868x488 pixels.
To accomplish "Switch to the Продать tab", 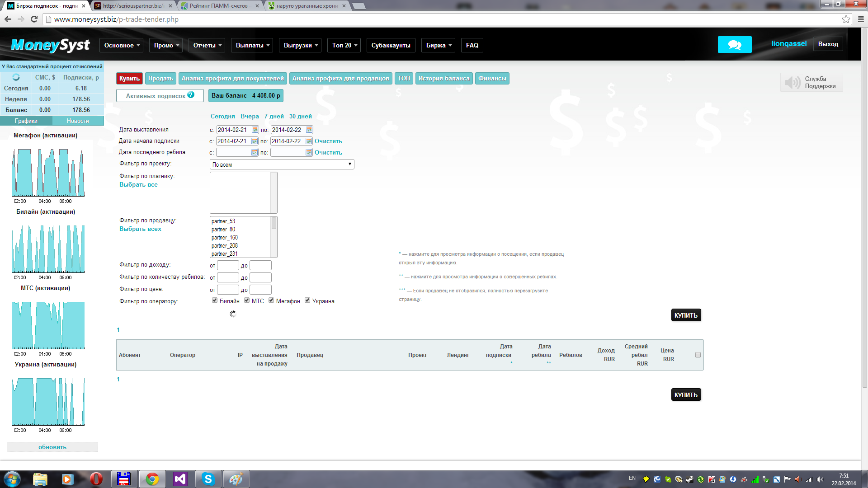I will pos(160,79).
